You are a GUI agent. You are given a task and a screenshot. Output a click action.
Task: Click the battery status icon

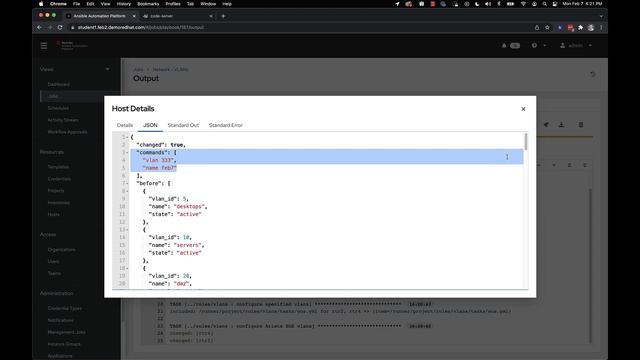coord(510,4)
